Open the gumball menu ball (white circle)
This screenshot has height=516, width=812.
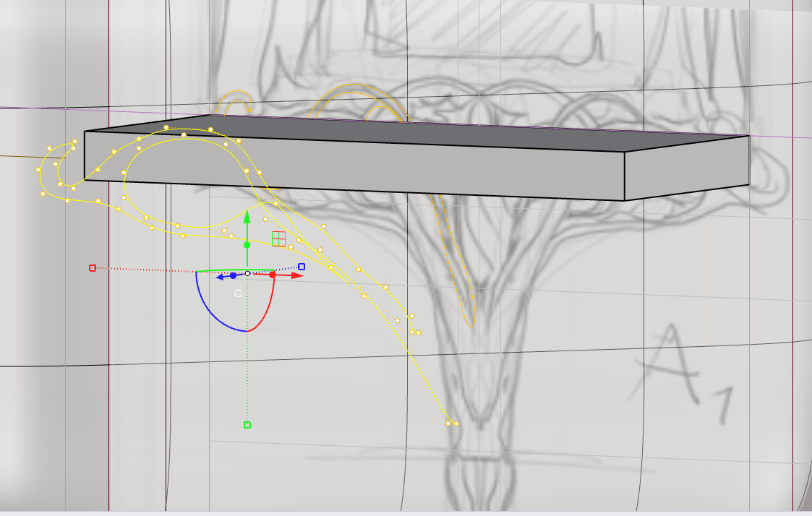238,293
